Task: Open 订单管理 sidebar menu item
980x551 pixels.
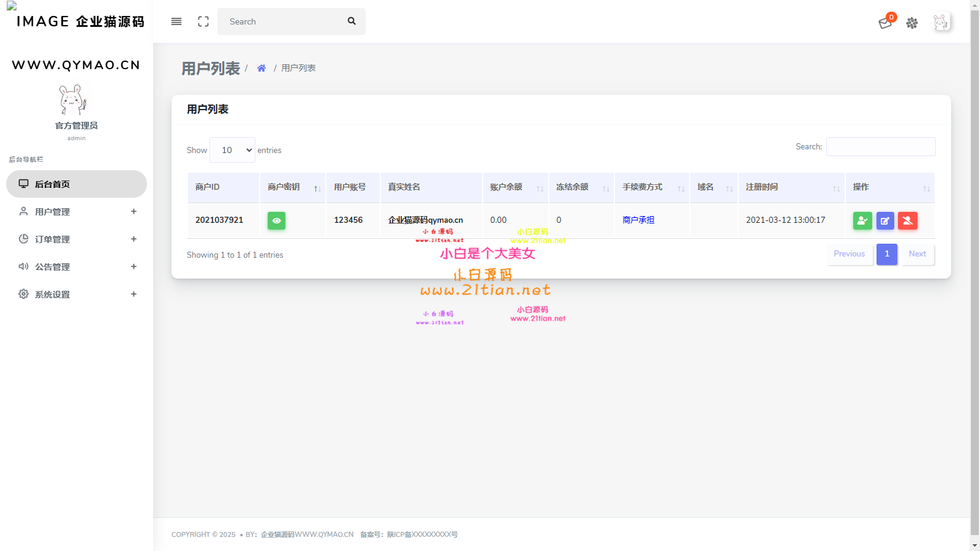Action: (77, 239)
